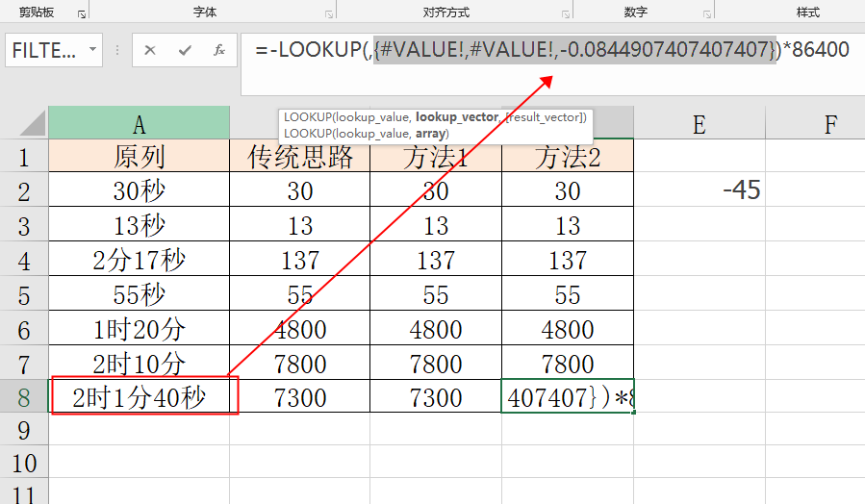Select column A header

[x=139, y=122]
